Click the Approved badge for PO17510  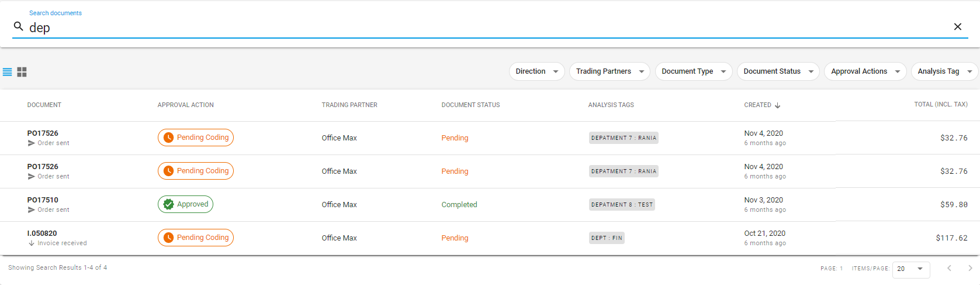click(185, 204)
